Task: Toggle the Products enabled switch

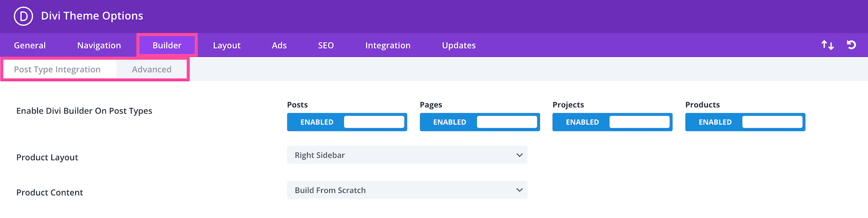Action: point(745,122)
